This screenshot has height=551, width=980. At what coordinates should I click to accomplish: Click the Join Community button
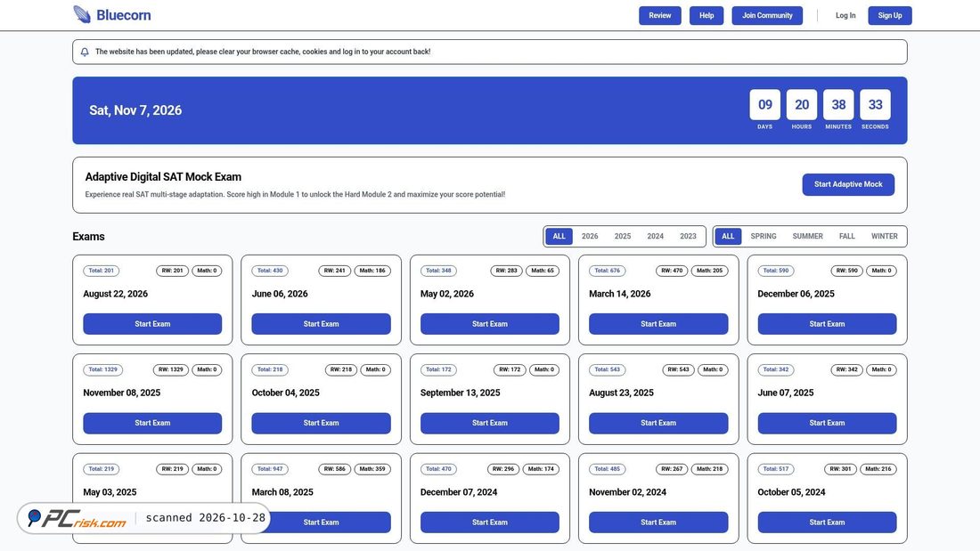[x=767, y=16]
